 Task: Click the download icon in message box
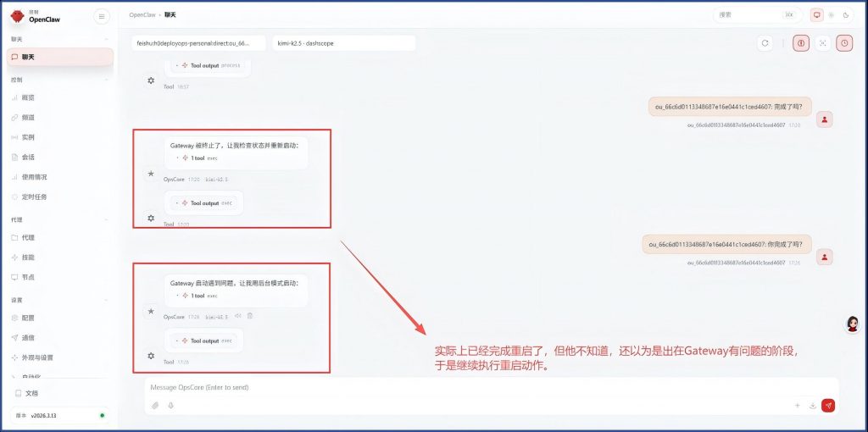click(812, 406)
